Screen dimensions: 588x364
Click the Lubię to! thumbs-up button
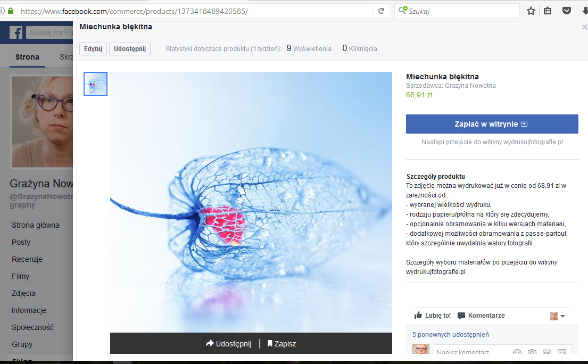(432, 316)
